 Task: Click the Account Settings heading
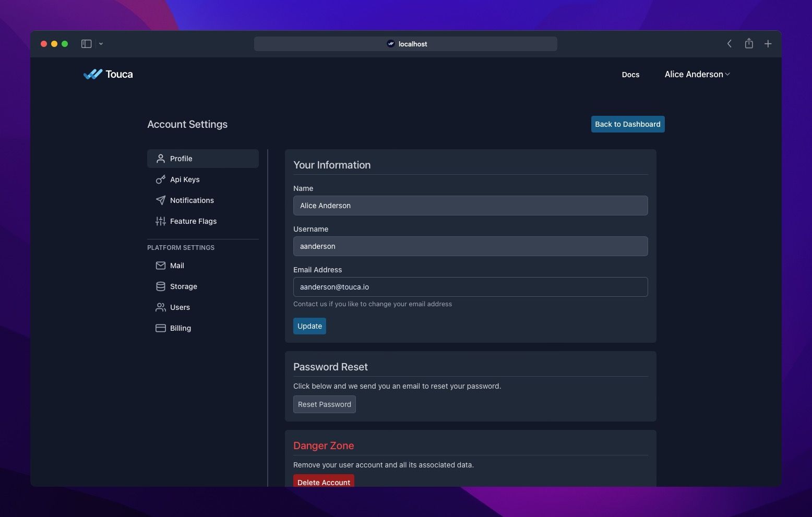click(187, 124)
